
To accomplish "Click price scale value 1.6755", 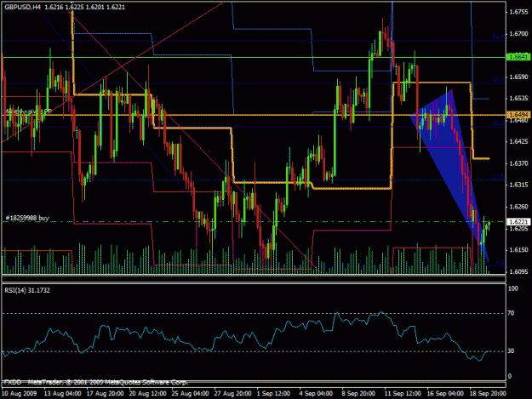I will (x=518, y=12).
